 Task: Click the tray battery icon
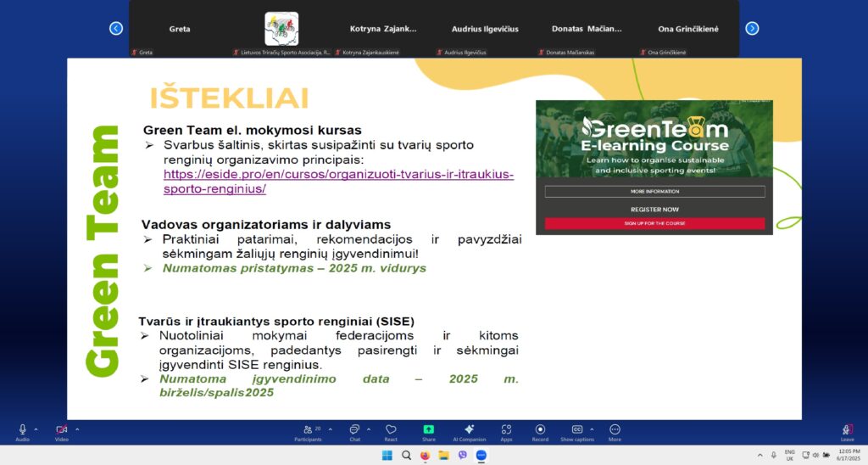pyautogui.click(x=826, y=456)
